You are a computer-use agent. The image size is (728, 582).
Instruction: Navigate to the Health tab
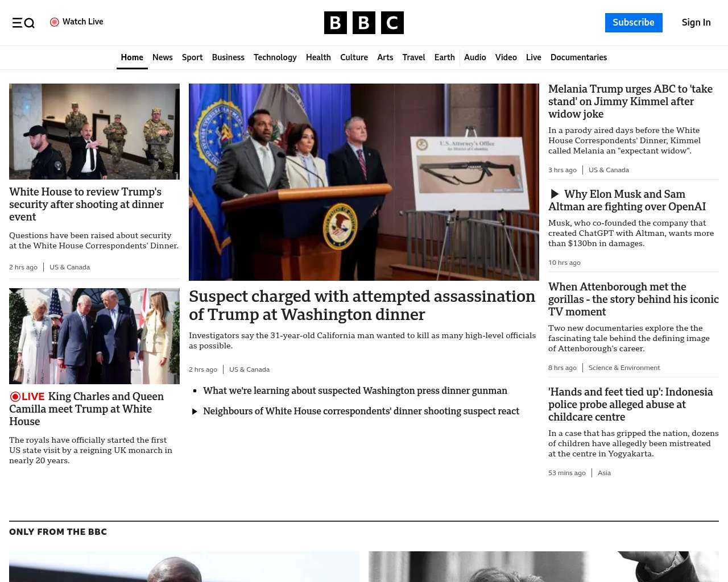click(x=318, y=57)
